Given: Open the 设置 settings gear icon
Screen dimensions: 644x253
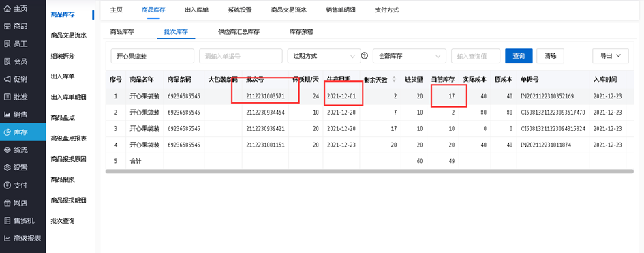Looking at the screenshot, I should coord(7,168).
